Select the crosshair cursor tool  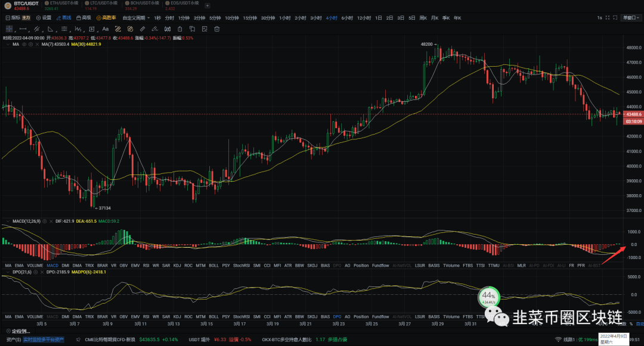pyautogui.click(x=8, y=29)
